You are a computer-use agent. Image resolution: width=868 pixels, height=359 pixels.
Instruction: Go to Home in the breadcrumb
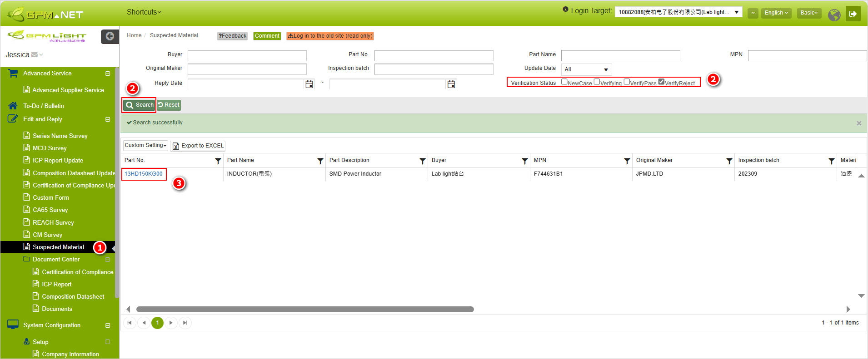(x=134, y=35)
